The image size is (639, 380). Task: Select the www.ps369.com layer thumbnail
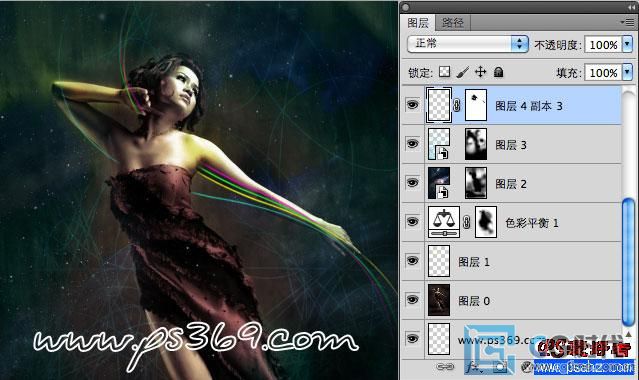click(439, 339)
